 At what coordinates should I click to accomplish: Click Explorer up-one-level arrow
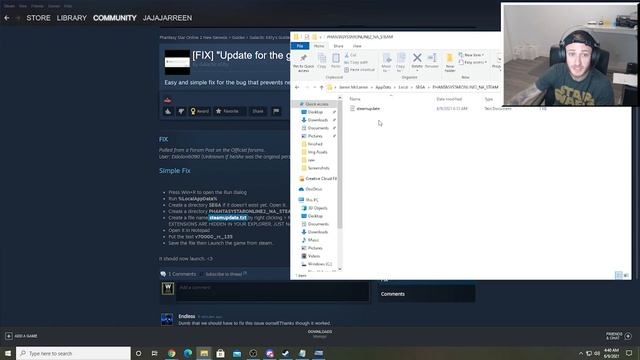pyautogui.click(x=322, y=87)
